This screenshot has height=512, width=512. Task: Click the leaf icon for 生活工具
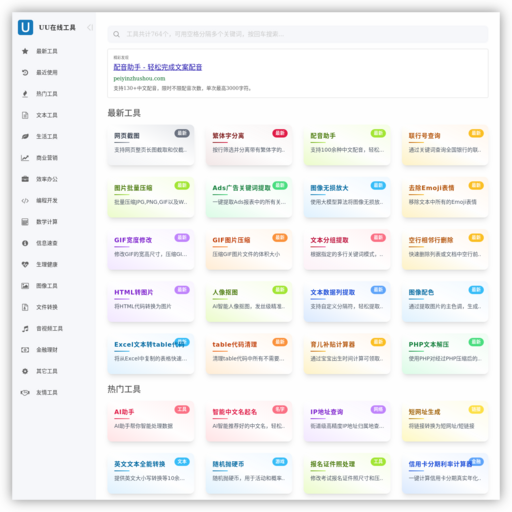pyautogui.click(x=25, y=136)
